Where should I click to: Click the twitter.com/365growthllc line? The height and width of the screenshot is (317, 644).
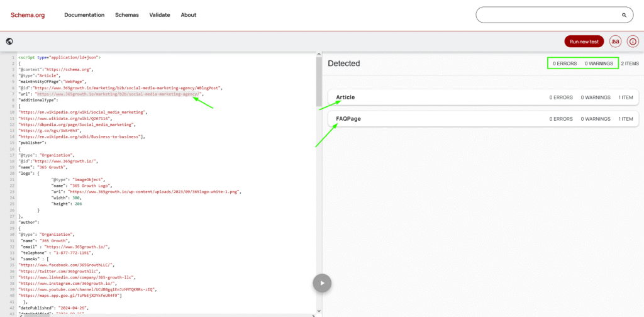59,271
